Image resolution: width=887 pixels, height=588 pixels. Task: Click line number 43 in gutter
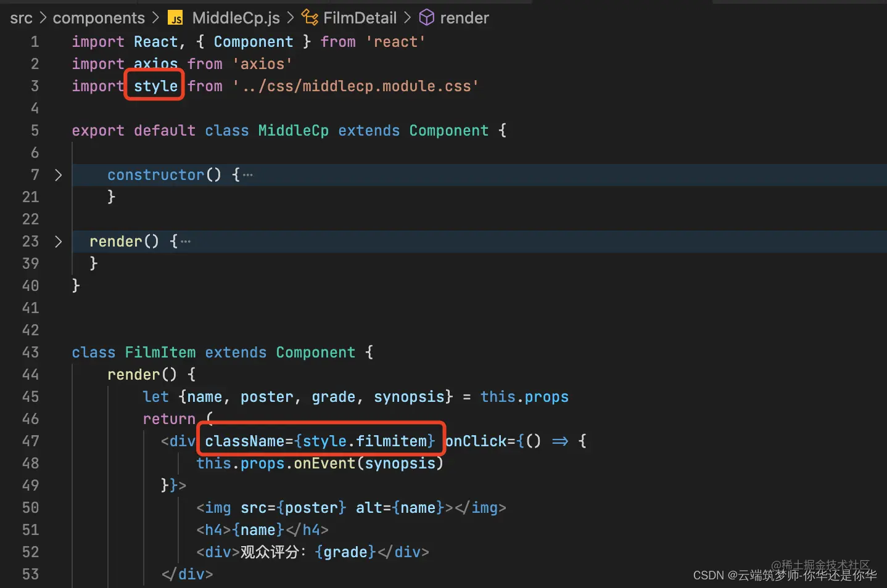click(30, 353)
